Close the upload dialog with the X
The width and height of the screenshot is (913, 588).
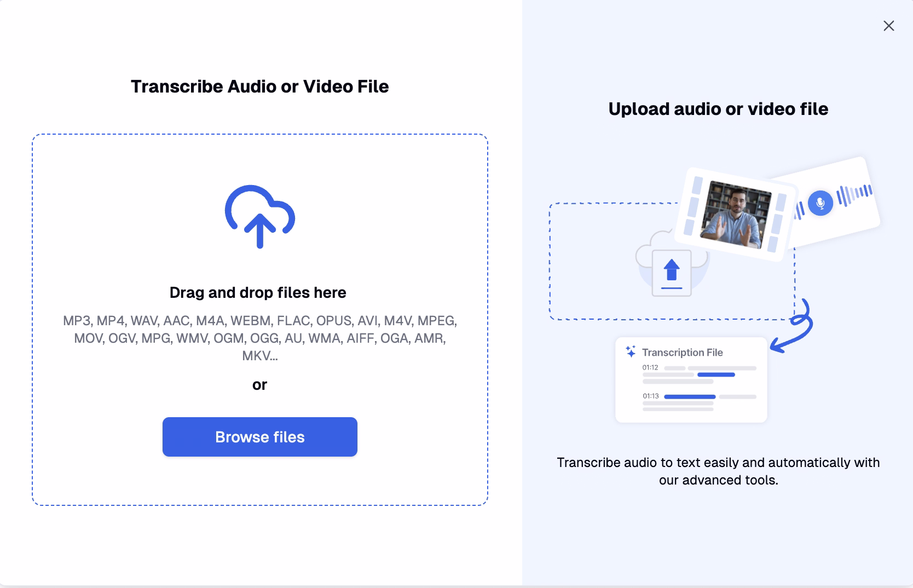pyautogui.click(x=888, y=26)
